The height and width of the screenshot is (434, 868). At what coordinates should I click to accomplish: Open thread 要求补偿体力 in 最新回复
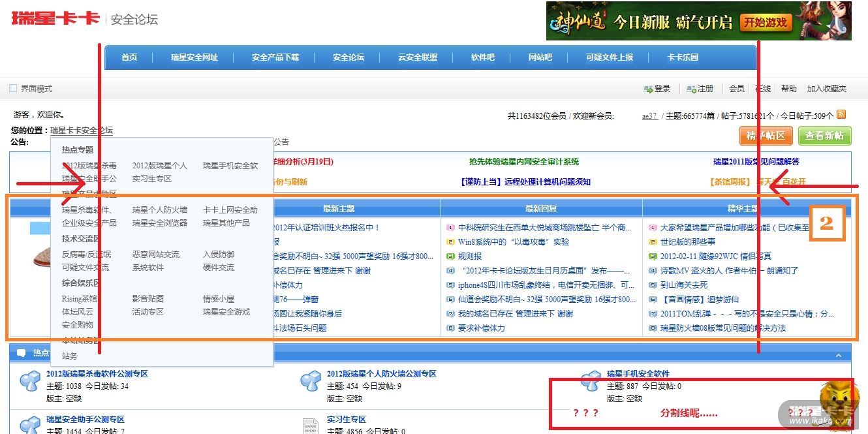[x=482, y=328]
